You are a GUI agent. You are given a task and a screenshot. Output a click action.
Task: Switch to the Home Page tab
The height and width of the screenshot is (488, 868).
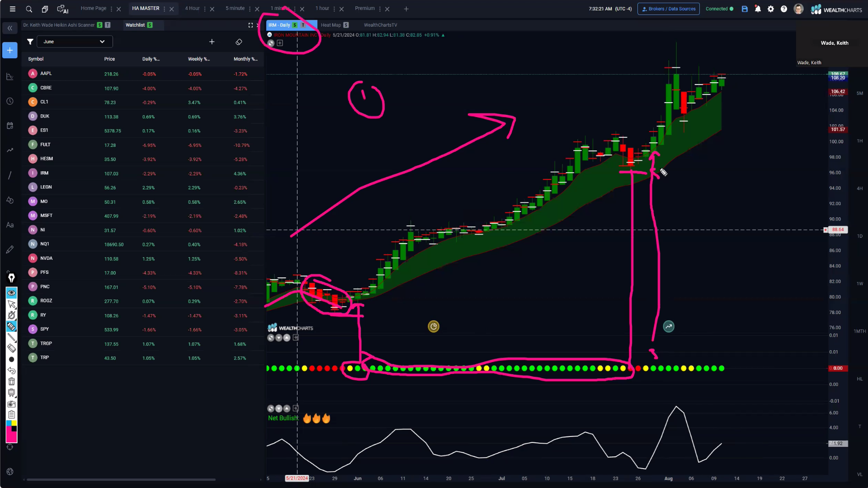pos(93,8)
